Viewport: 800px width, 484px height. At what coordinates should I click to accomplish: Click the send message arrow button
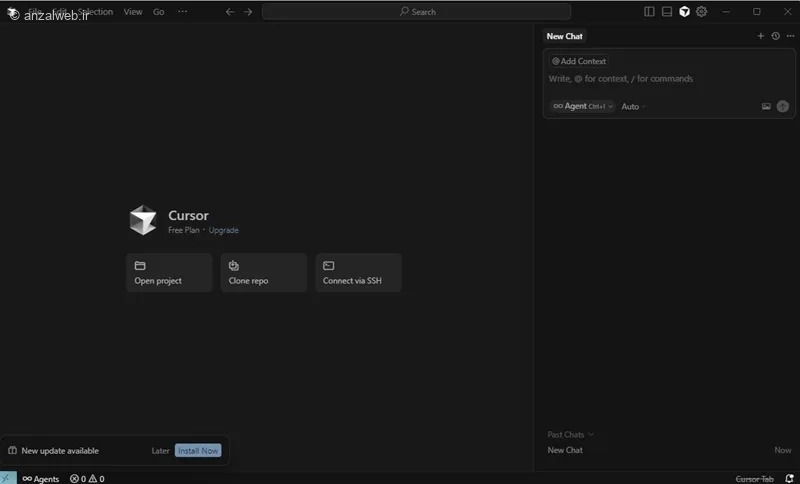point(783,106)
